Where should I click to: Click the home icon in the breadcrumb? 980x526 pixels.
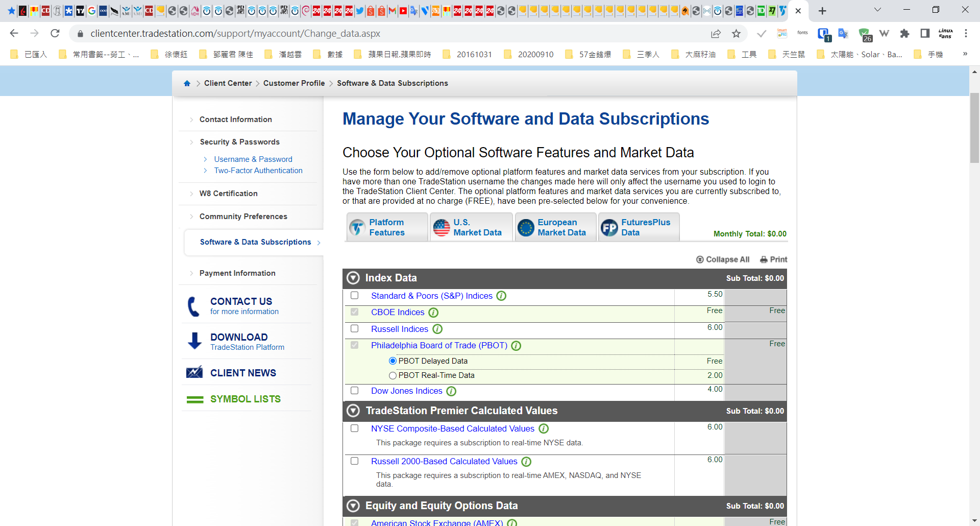187,83
